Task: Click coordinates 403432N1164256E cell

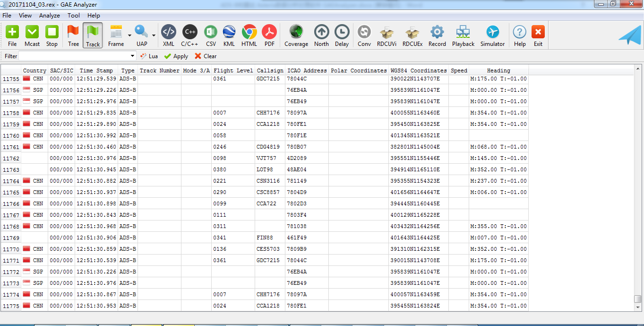Action: tap(419, 226)
